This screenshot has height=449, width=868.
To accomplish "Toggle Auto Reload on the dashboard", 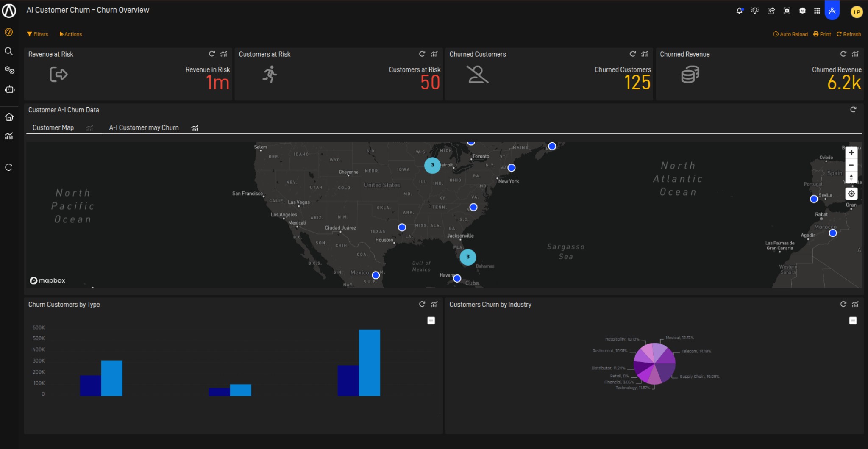I will point(790,34).
